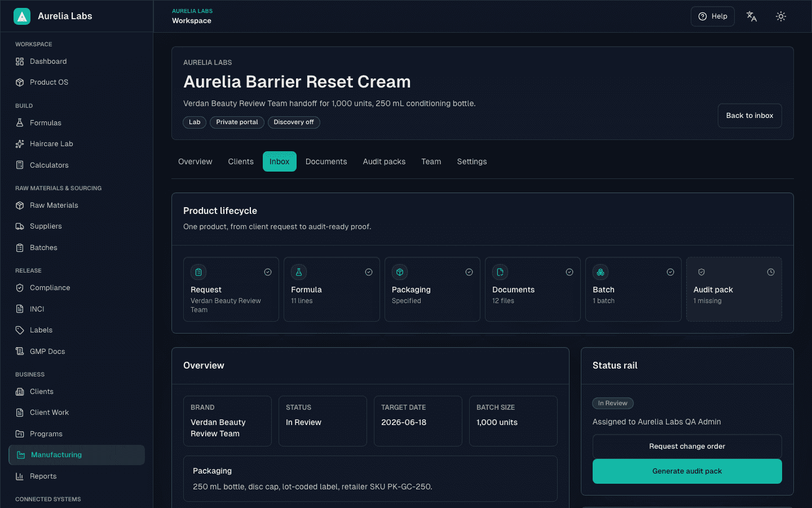Click the Audit pack card
The width and height of the screenshot is (812, 508).
click(x=734, y=290)
